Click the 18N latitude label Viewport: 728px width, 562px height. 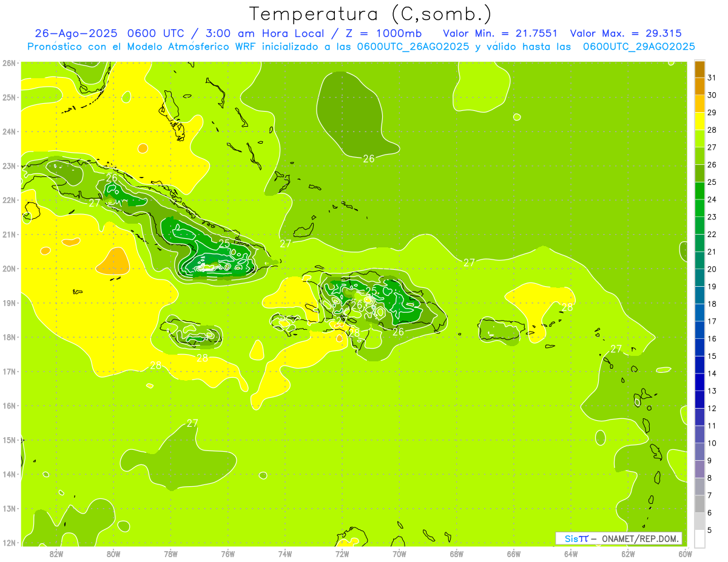pos(8,337)
